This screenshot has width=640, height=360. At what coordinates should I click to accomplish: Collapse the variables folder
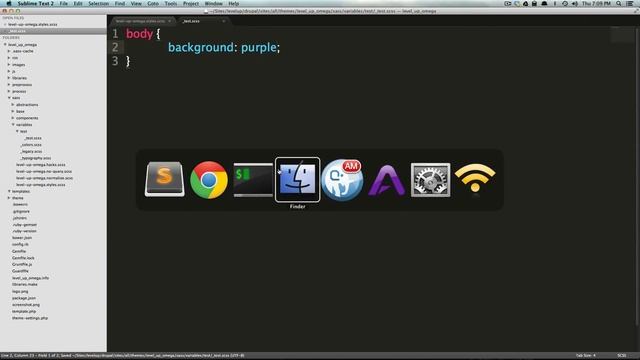point(13,124)
